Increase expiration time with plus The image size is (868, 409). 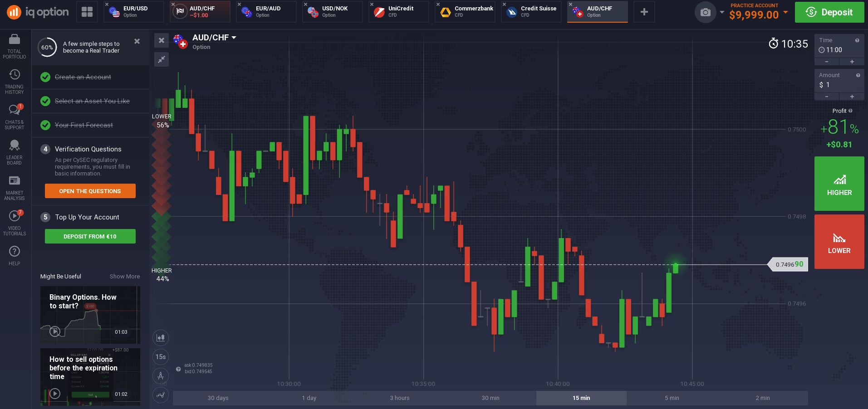pos(852,62)
